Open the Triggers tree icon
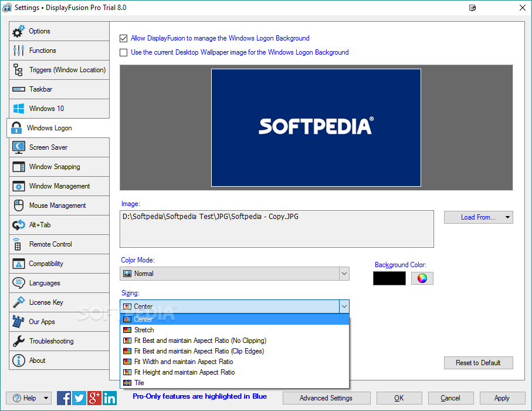 point(18,70)
